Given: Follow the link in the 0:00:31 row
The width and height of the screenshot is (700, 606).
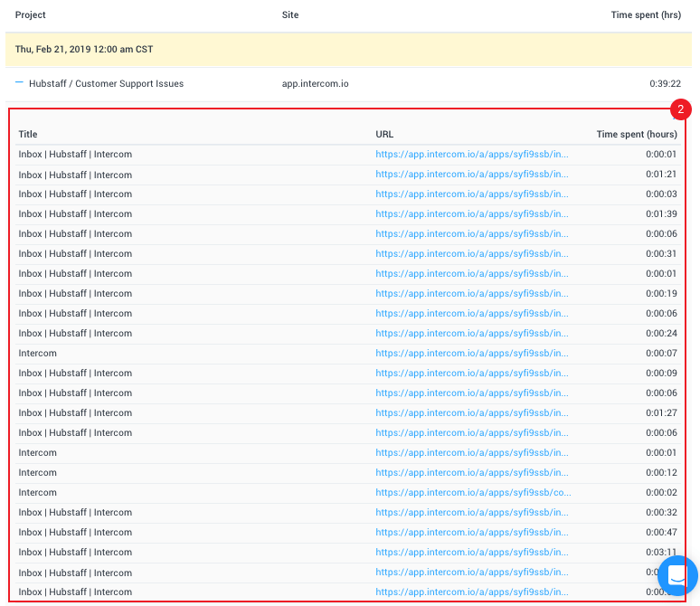Looking at the screenshot, I should (x=472, y=253).
